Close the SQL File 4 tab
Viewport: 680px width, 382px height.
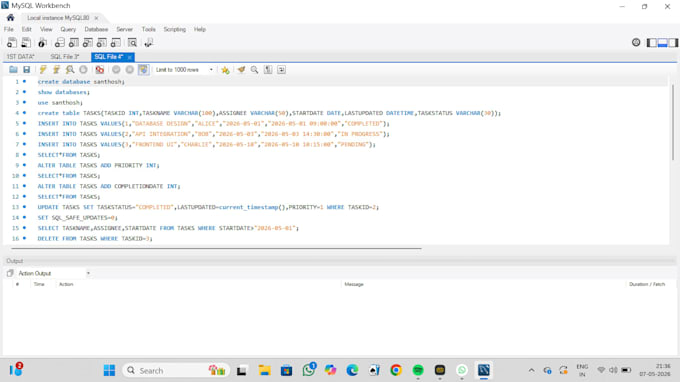coord(130,57)
